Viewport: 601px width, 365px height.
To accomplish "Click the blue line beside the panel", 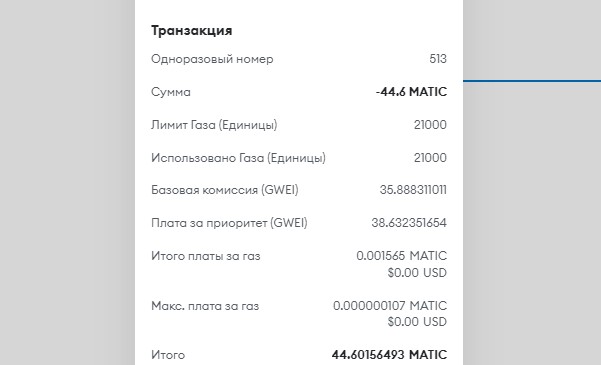I will pyautogui.click(x=532, y=81).
